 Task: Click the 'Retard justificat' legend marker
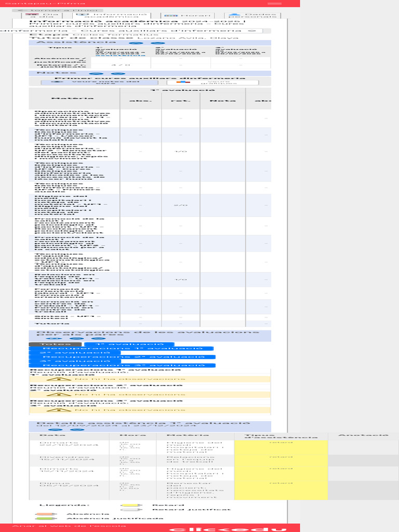(x=131, y=510)
